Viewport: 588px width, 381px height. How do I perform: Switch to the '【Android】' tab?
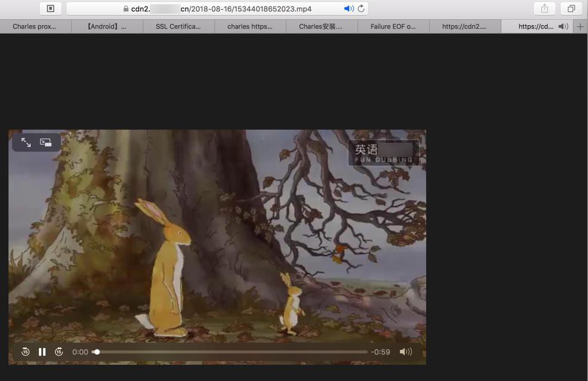click(107, 26)
